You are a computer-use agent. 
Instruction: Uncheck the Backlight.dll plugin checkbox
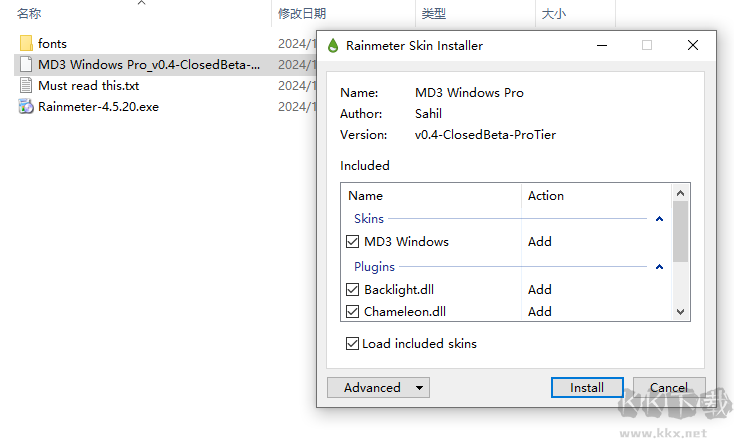(x=352, y=290)
